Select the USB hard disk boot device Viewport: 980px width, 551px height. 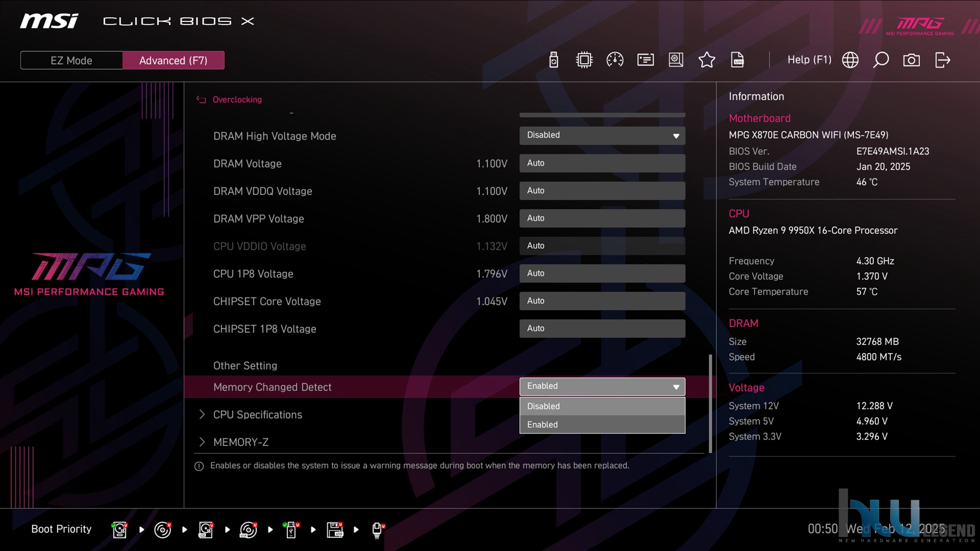click(x=206, y=529)
